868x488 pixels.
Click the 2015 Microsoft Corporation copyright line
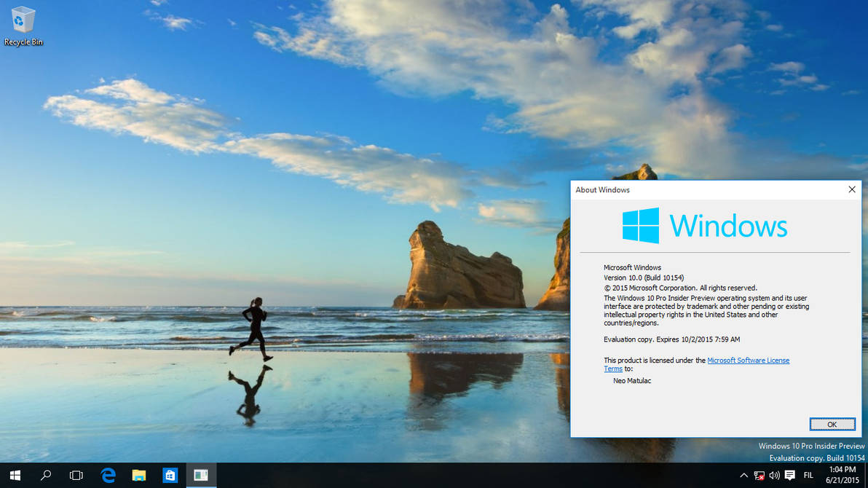tap(680, 288)
